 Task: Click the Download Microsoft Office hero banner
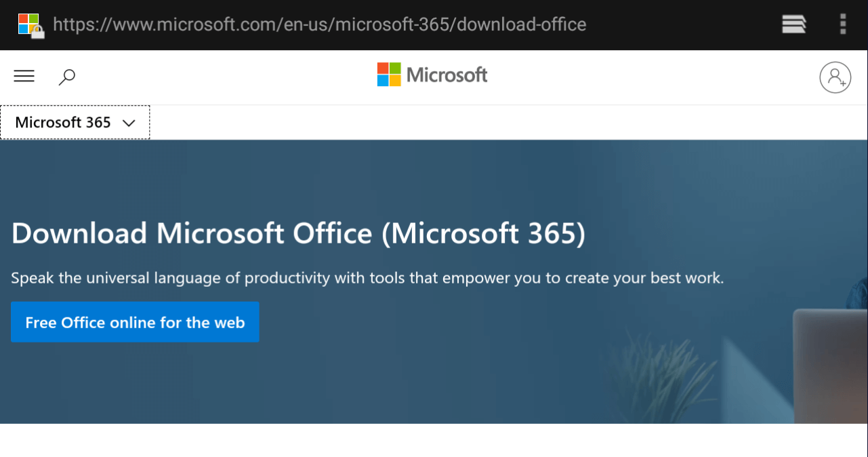pyautogui.click(x=298, y=233)
